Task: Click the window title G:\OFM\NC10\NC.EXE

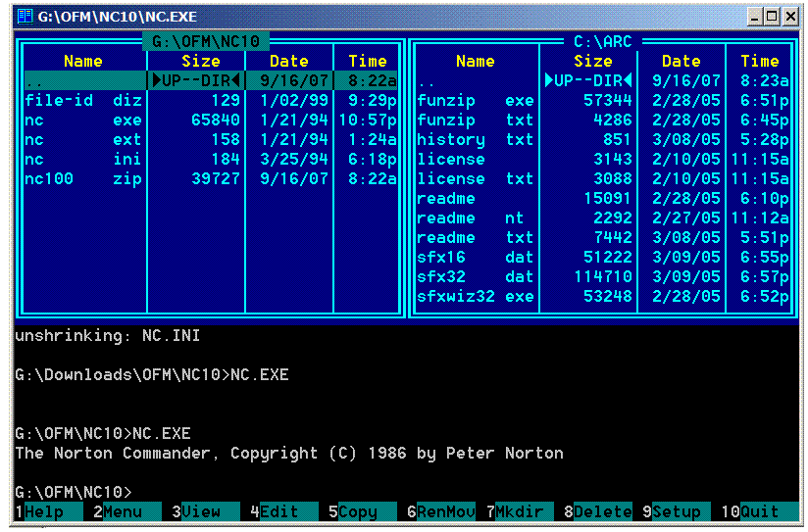Action: pos(117,17)
